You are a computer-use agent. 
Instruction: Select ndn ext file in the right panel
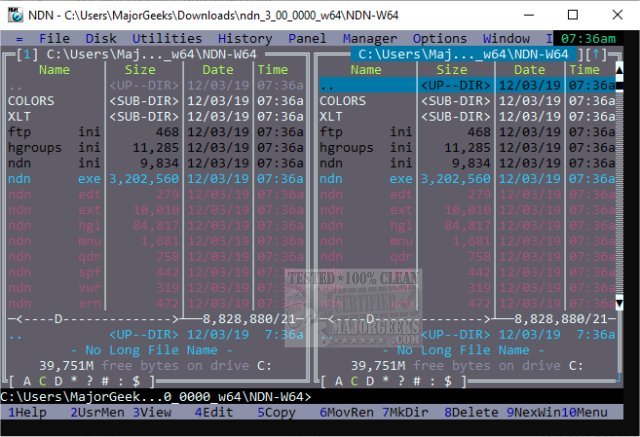[467, 210]
